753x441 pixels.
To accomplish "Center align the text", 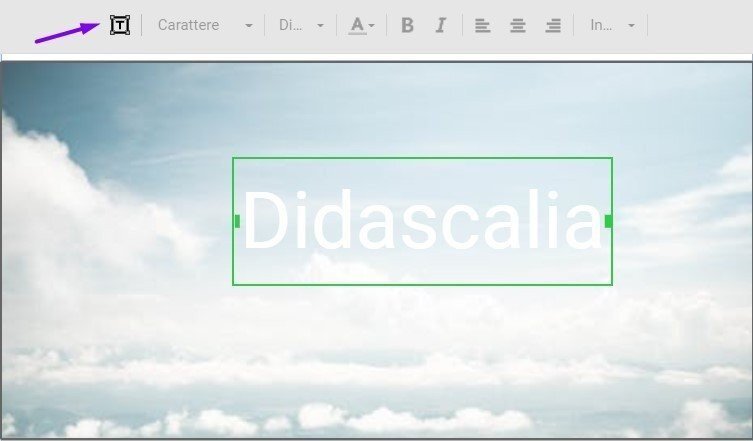I will (518, 25).
